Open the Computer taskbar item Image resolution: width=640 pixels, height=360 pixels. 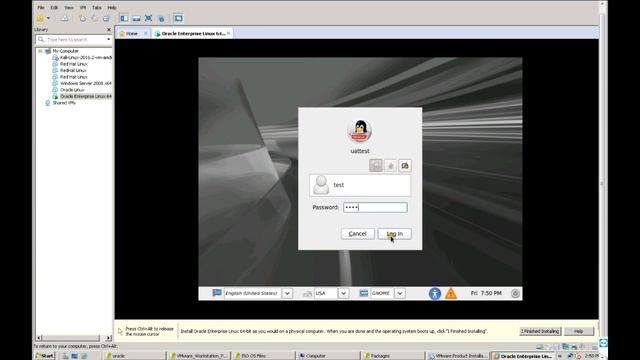click(328, 356)
